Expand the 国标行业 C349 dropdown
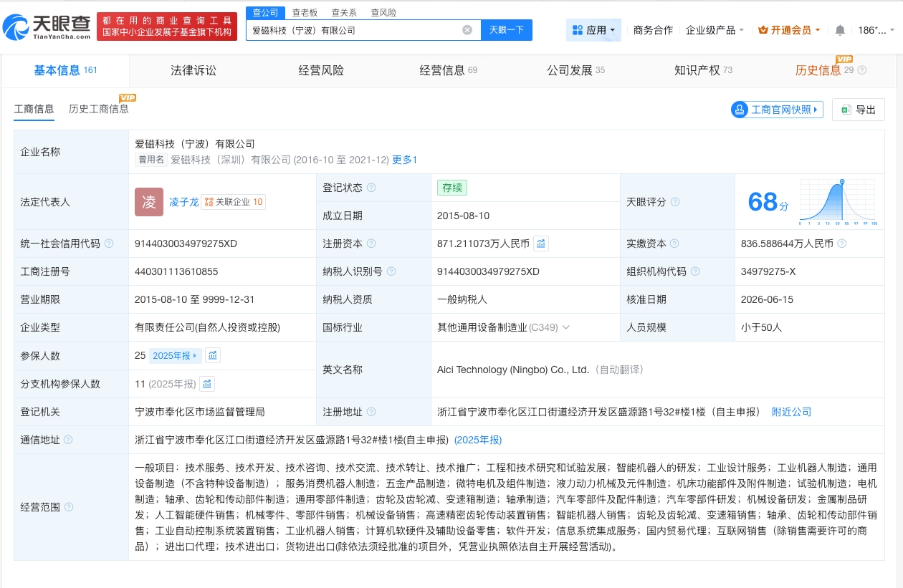Viewport: 903px width, 588px height. 566,327
